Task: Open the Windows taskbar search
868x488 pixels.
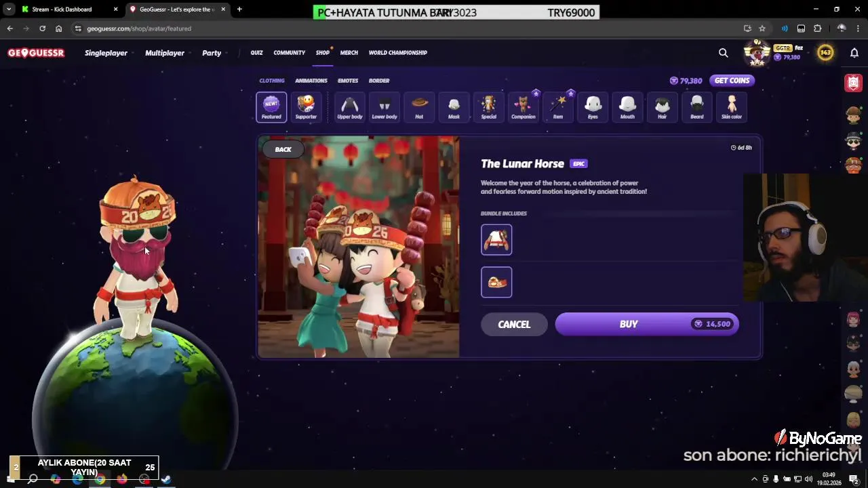Action: pyautogui.click(x=32, y=479)
